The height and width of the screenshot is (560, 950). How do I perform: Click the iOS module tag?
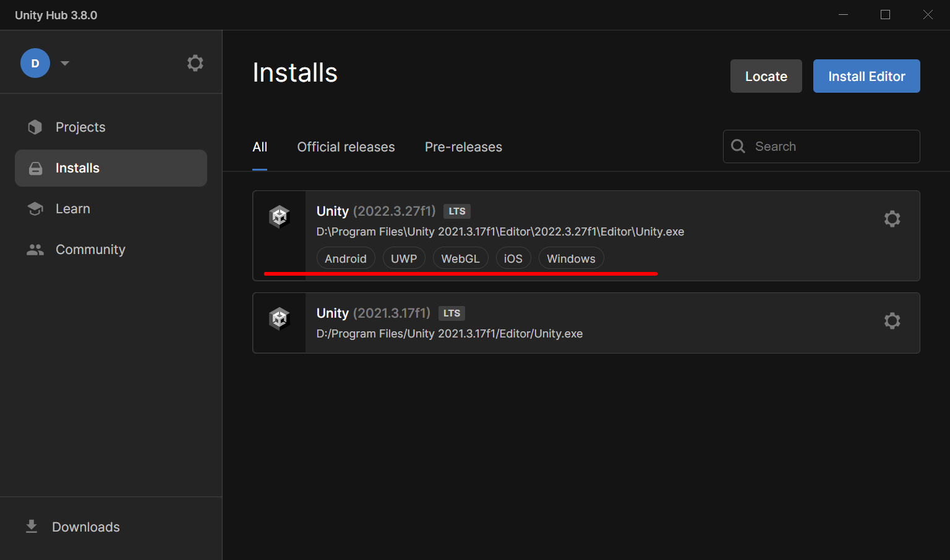click(x=513, y=258)
